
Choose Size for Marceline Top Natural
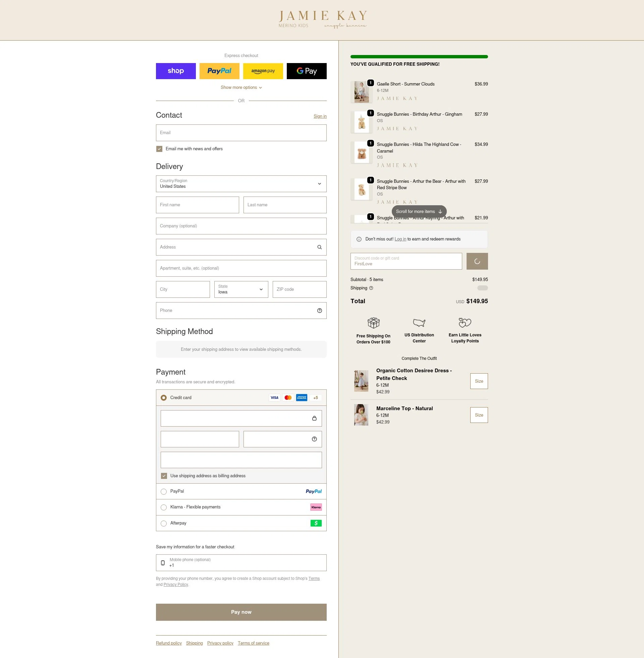click(x=479, y=415)
